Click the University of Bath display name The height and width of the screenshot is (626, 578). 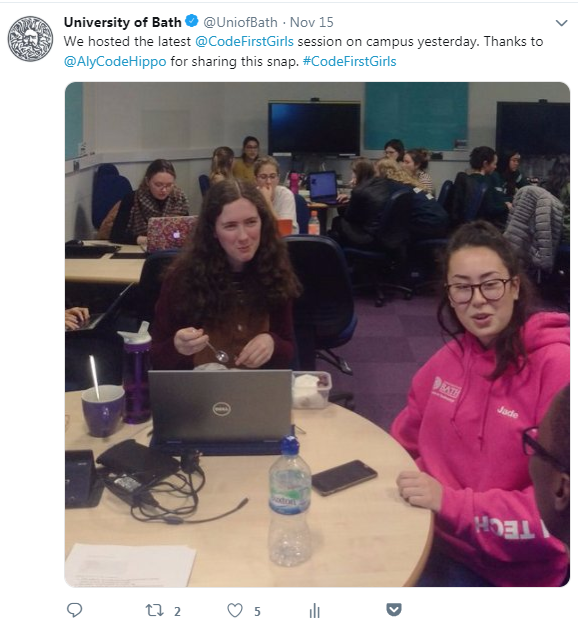(123, 22)
